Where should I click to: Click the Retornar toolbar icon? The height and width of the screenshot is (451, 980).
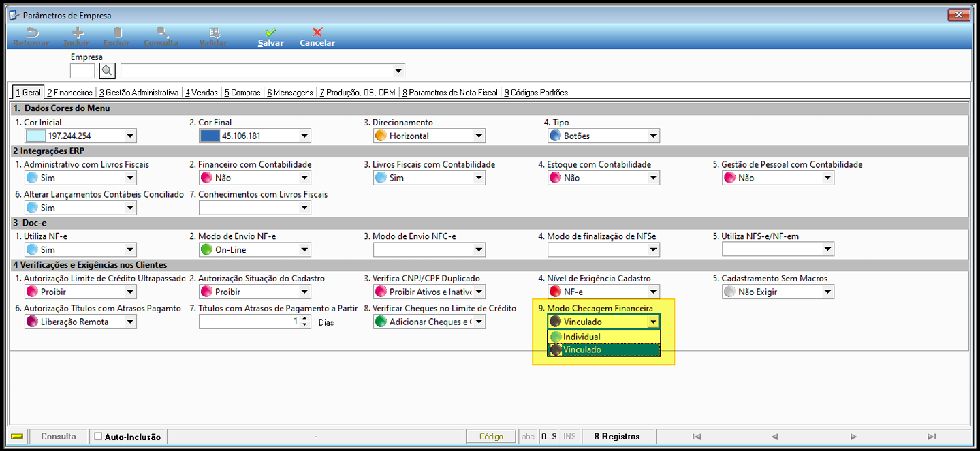[x=31, y=32]
